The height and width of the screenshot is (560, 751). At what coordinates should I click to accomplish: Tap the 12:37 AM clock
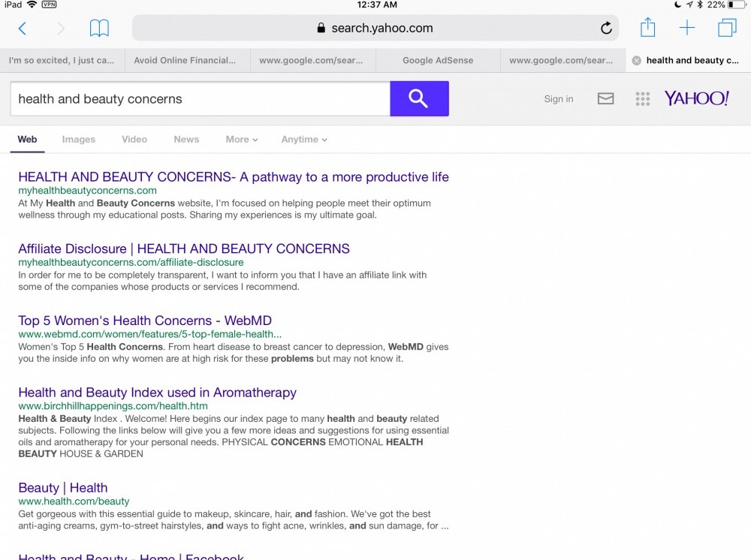(x=377, y=5)
